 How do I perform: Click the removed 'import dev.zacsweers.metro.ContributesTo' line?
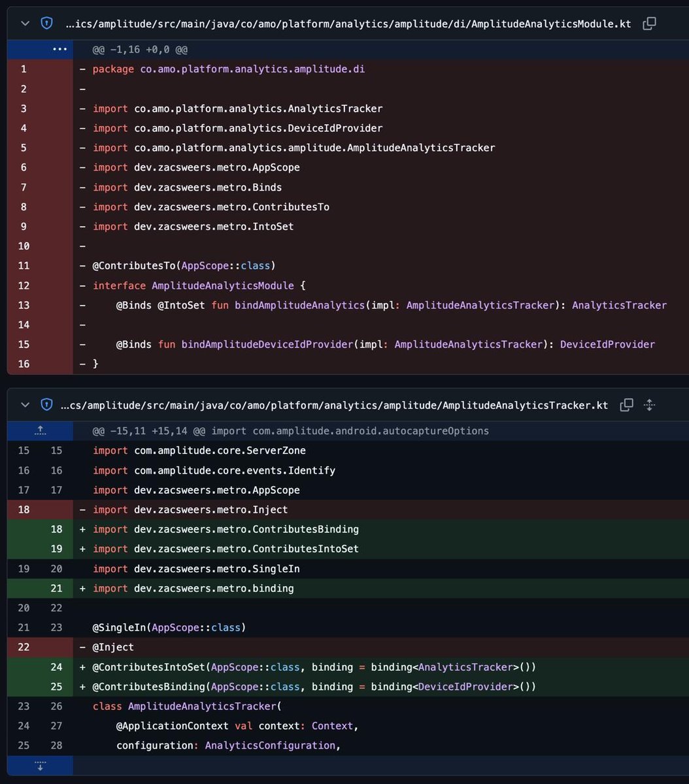coord(210,207)
